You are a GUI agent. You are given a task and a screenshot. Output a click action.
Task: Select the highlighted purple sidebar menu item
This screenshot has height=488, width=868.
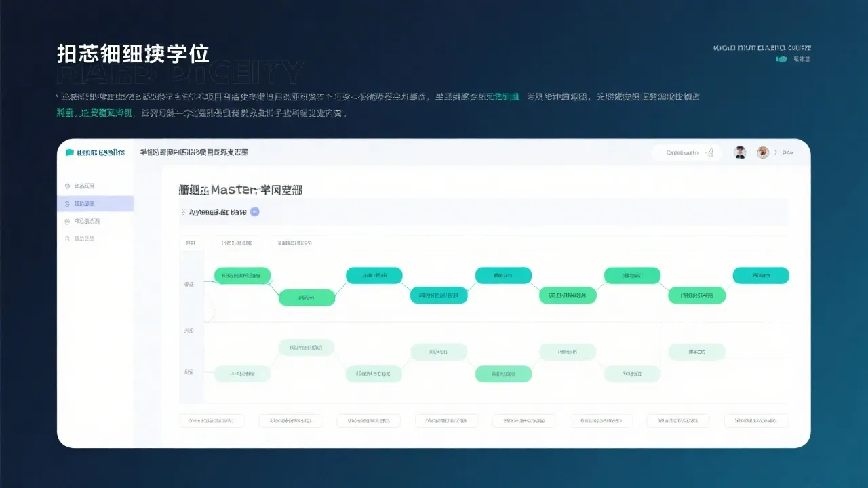point(95,203)
